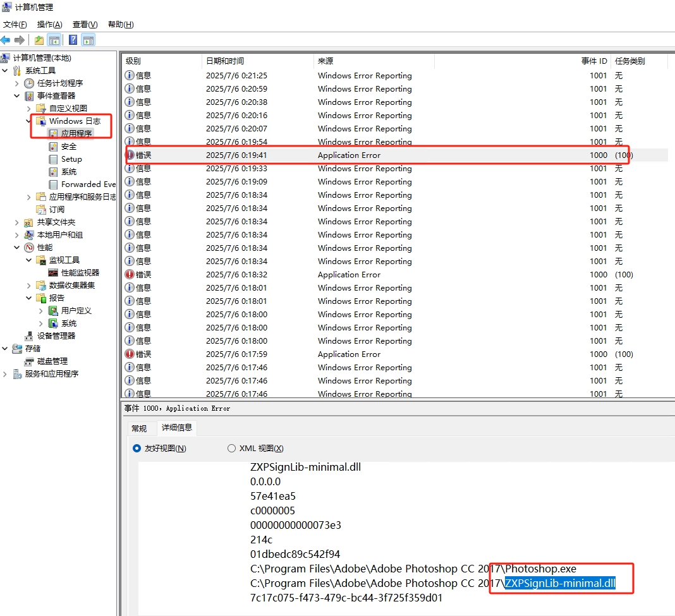Screen dimensions: 675x616
Task: Click the Up one level folder icon
Action: [39, 40]
